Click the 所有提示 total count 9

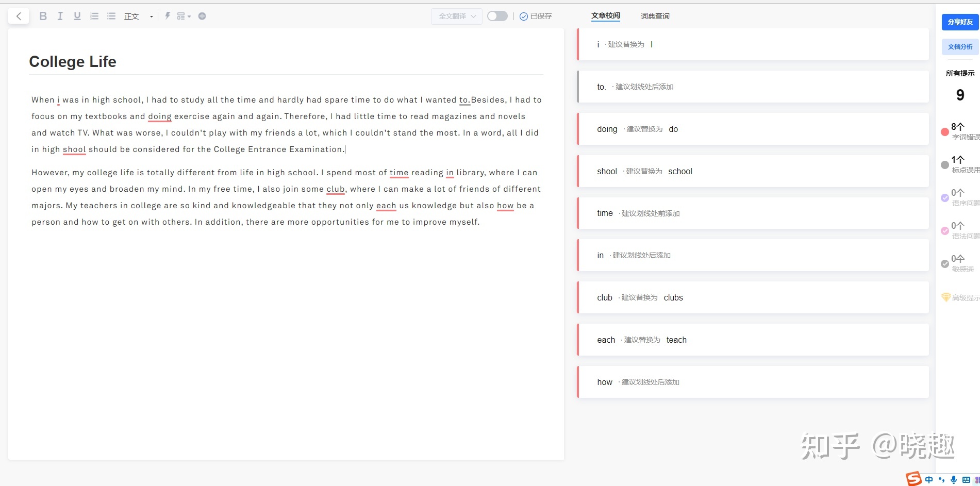pyautogui.click(x=960, y=95)
